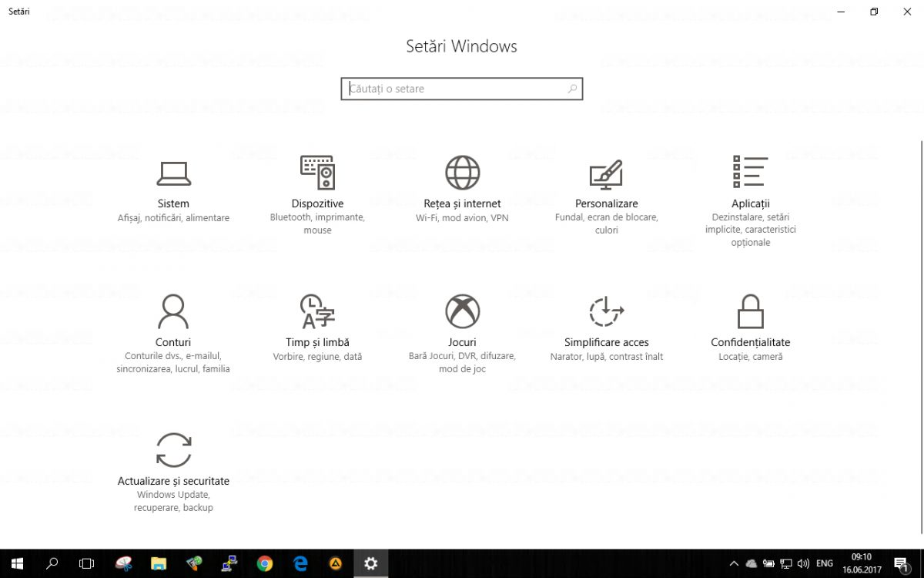Click the Sistem label text
Image resolution: width=924 pixels, height=578 pixels.
(x=173, y=203)
